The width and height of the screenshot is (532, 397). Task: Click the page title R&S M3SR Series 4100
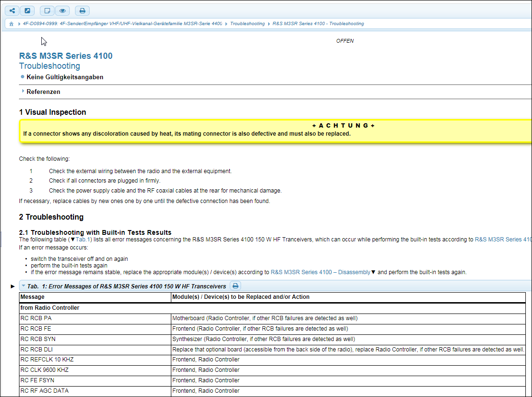(x=66, y=56)
